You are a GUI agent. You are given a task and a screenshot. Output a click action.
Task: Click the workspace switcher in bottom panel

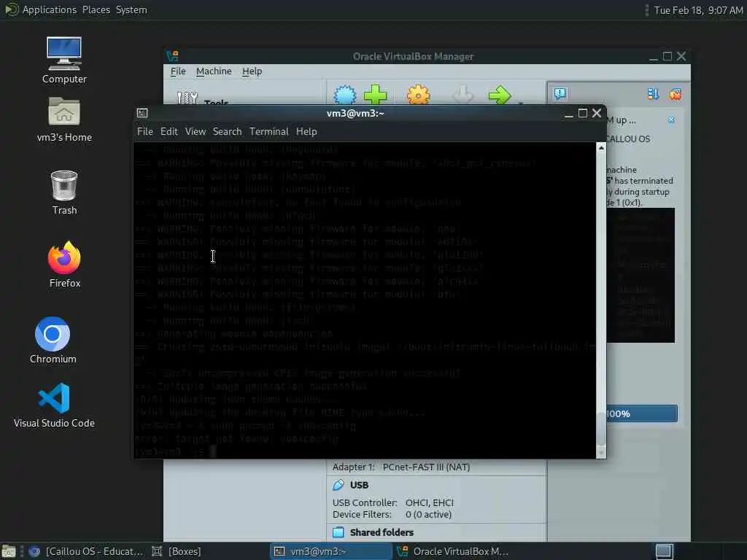pos(664,551)
